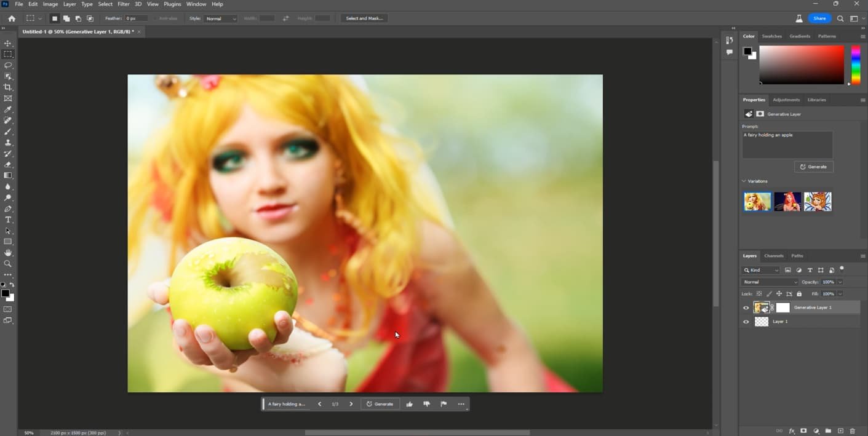868x436 pixels.
Task: Select the Lasso tool
Action: pyautogui.click(x=8, y=65)
